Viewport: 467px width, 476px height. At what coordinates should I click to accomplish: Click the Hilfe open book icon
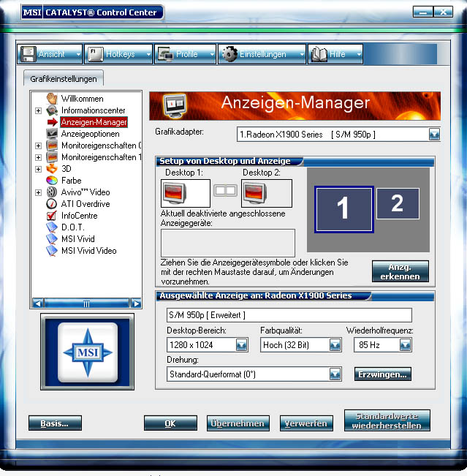319,54
